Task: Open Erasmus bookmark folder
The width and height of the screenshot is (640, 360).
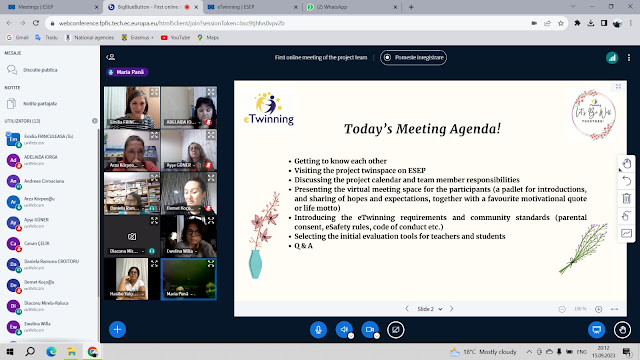Action: tap(138, 38)
